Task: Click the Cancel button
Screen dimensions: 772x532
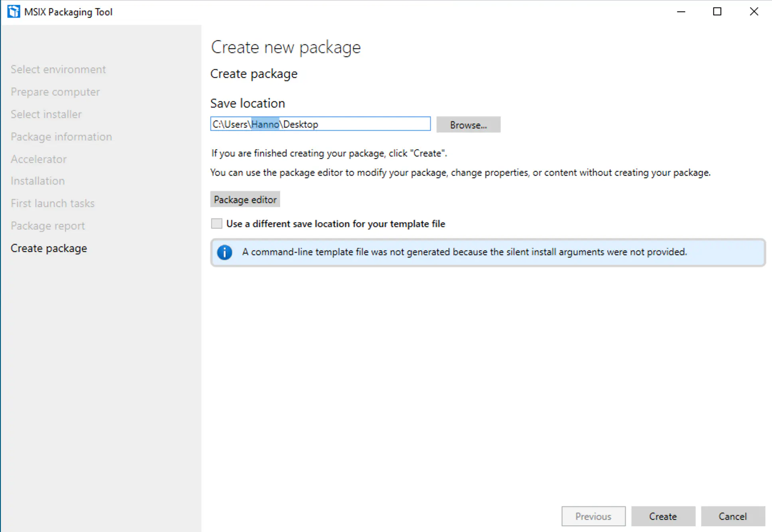Action: (x=733, y=516)
